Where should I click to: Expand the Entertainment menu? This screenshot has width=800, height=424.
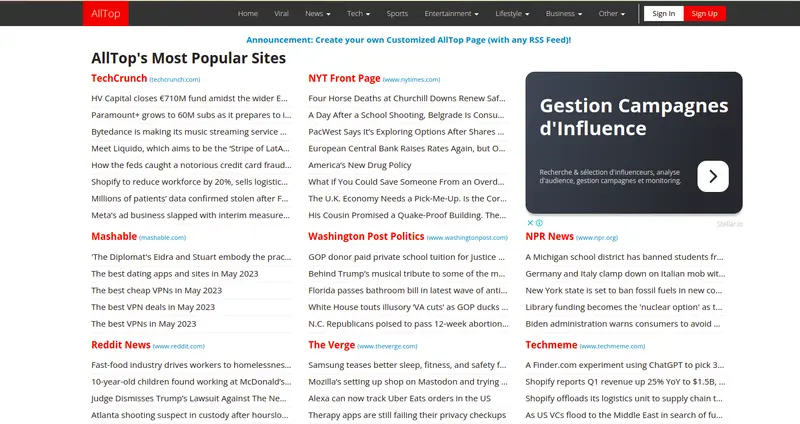[x=451, y=14]
